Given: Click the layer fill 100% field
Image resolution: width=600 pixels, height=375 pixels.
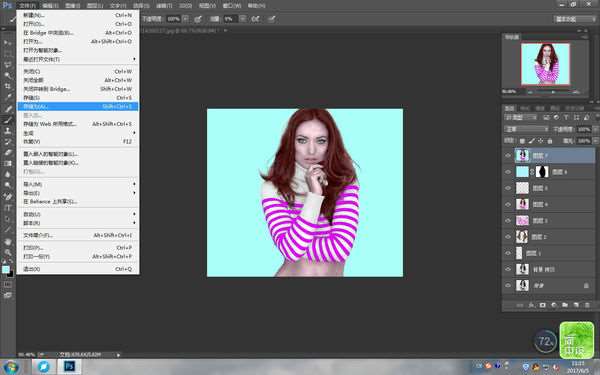Looking at the screenshot, I should [584, 141].
